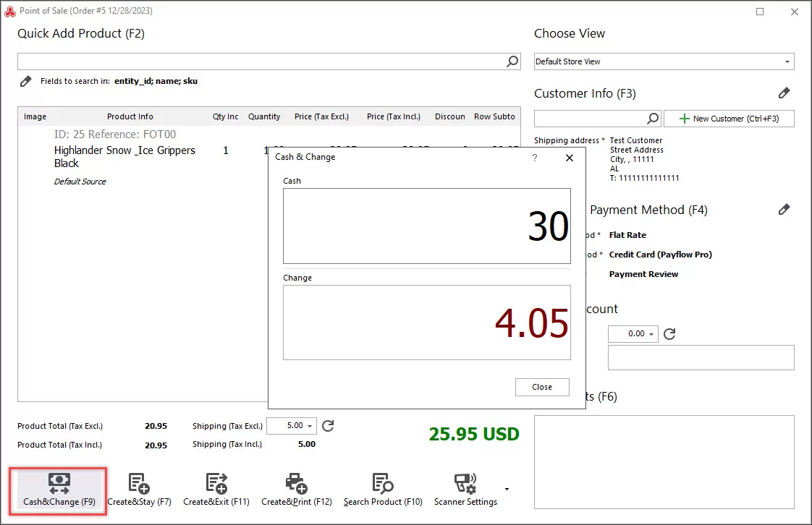
Task: Click the Change field showing 4.05
Action: [x=427, y=323]
